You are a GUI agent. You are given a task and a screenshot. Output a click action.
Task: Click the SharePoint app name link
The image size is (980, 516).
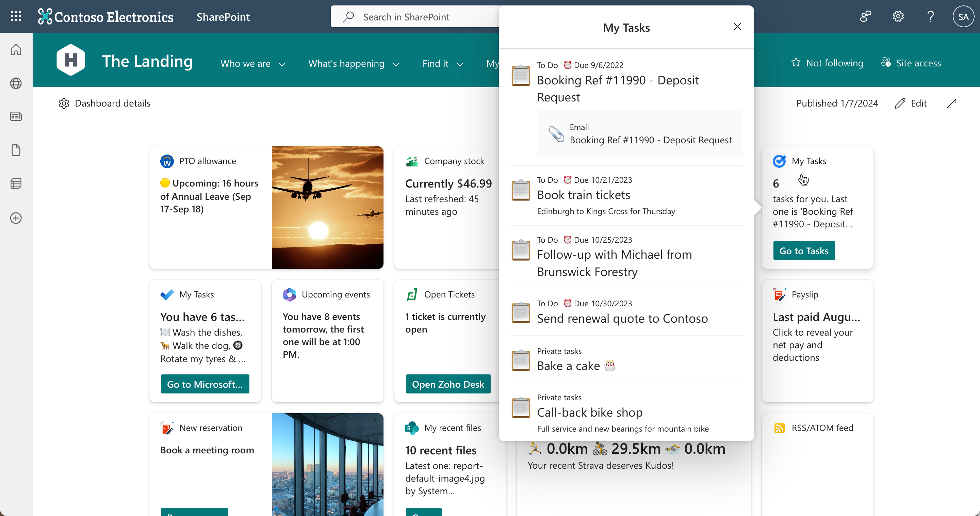tap(223, 17)
